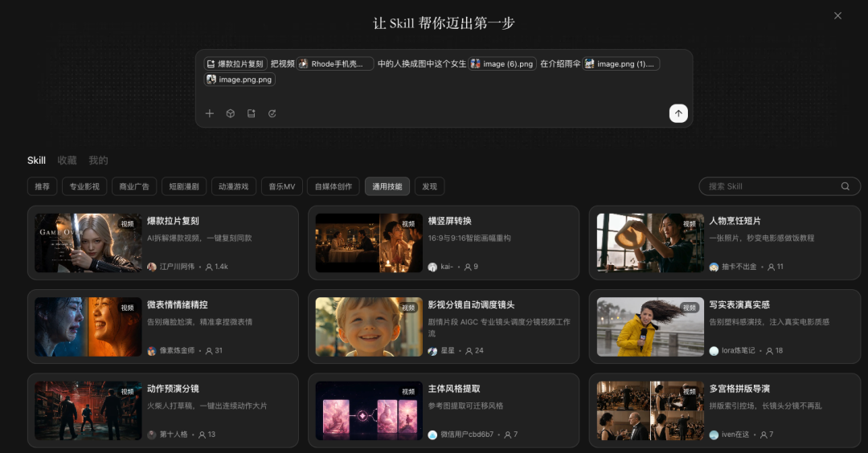Click the user count icon showing 18
This screenshot has width=868, height=453.
click(769, 351)
